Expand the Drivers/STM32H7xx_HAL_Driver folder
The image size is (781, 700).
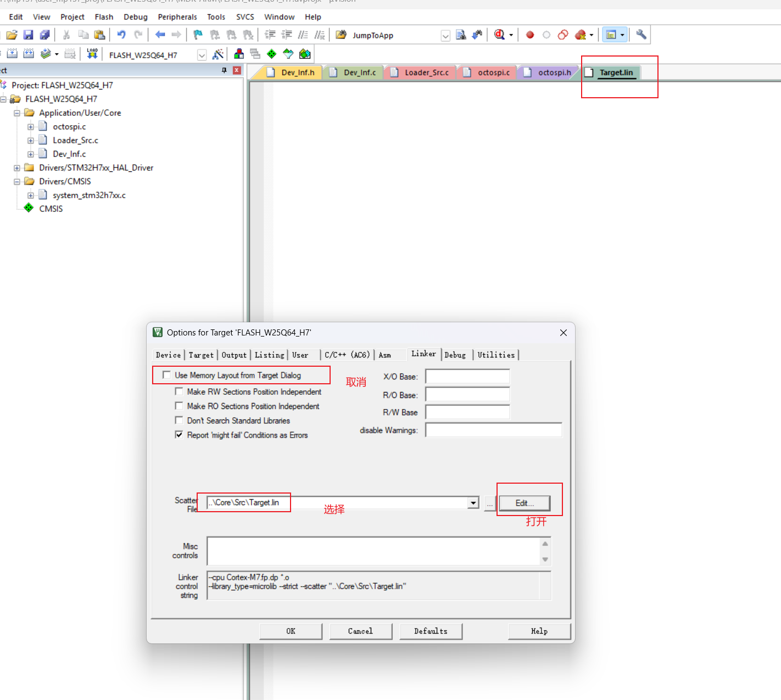coord(17,168)
